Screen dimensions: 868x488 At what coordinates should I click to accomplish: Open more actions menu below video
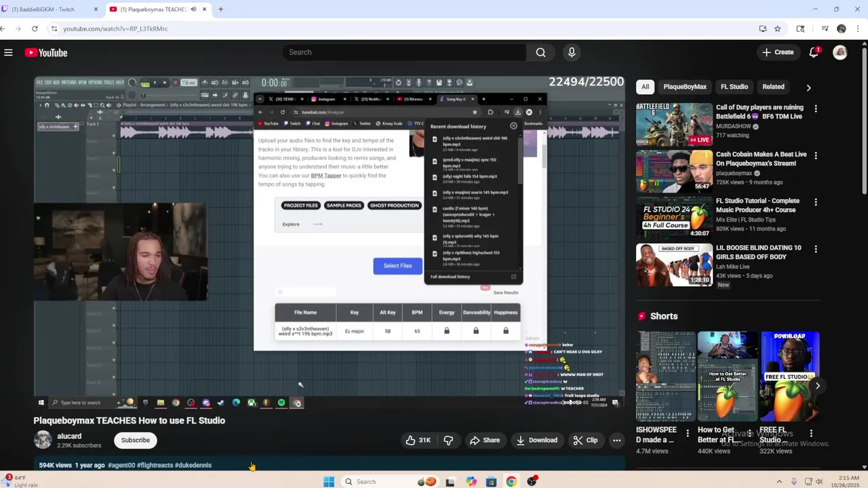click(x=616, y=440)
